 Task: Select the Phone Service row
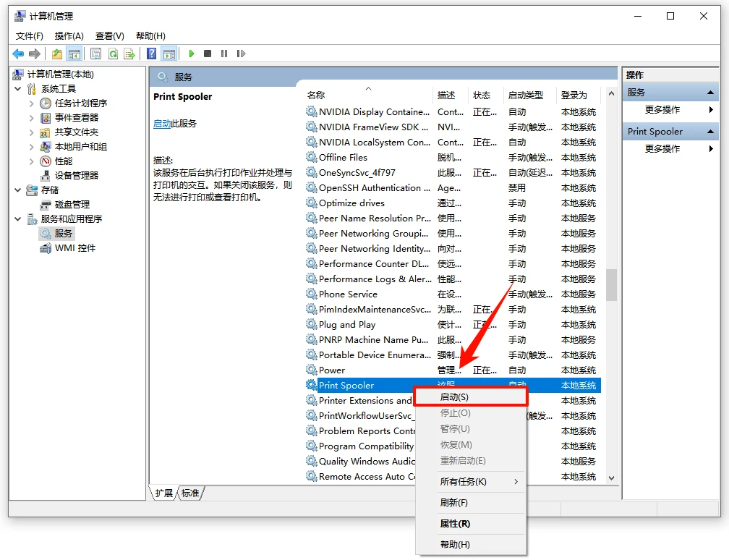[x=453, y=294]
